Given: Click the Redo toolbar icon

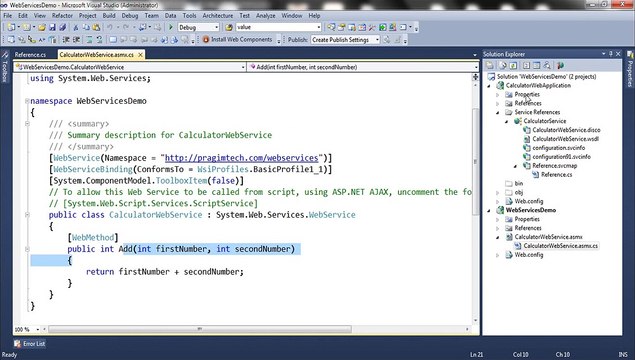Looking at the screenshot, I should (126, 27).
